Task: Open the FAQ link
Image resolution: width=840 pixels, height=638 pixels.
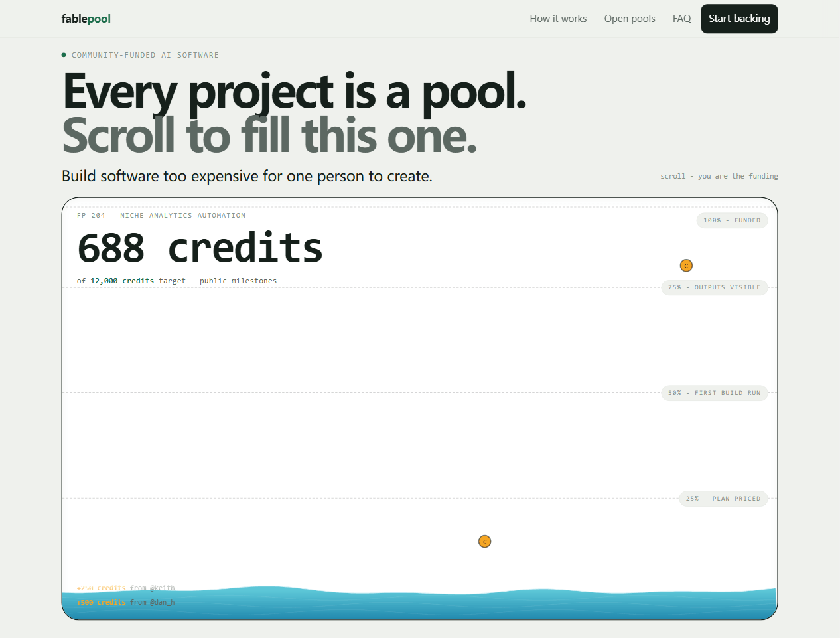Action: coord(681,19)
